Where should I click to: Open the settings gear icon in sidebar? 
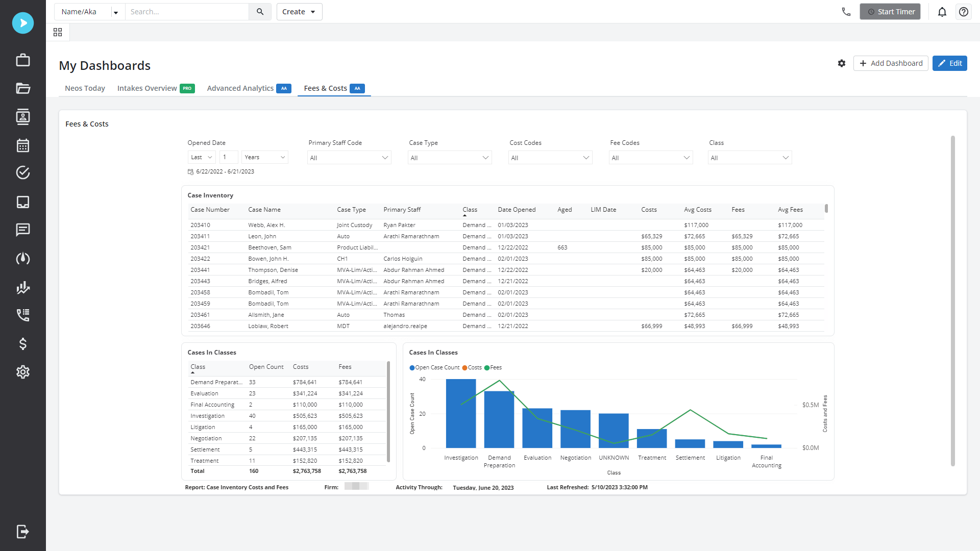(23, 372)
